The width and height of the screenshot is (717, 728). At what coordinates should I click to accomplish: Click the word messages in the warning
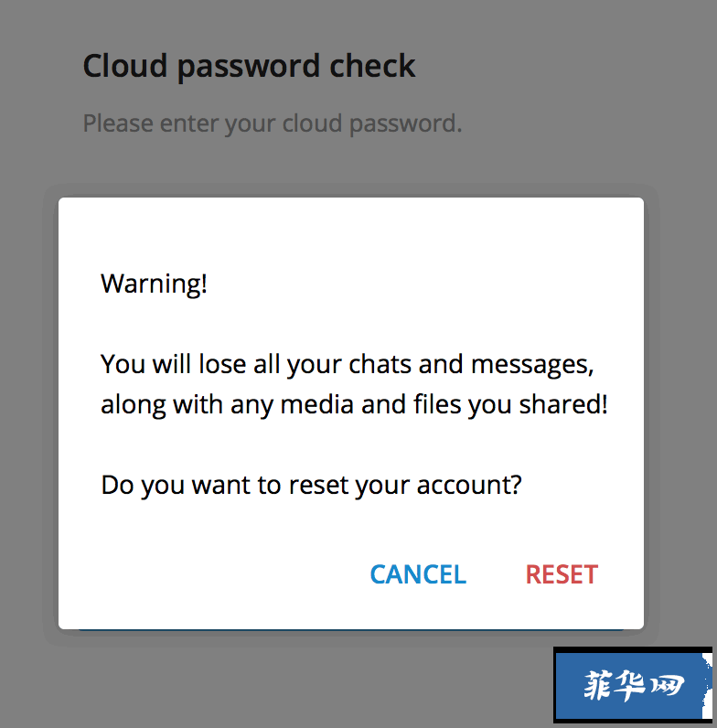532,366
